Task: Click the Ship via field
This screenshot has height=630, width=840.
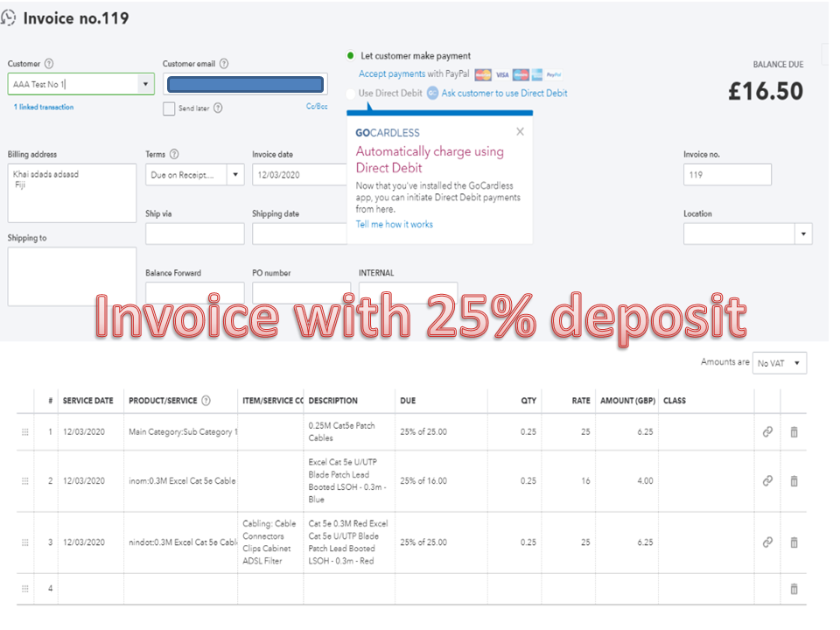Action: tap(195, 234)
